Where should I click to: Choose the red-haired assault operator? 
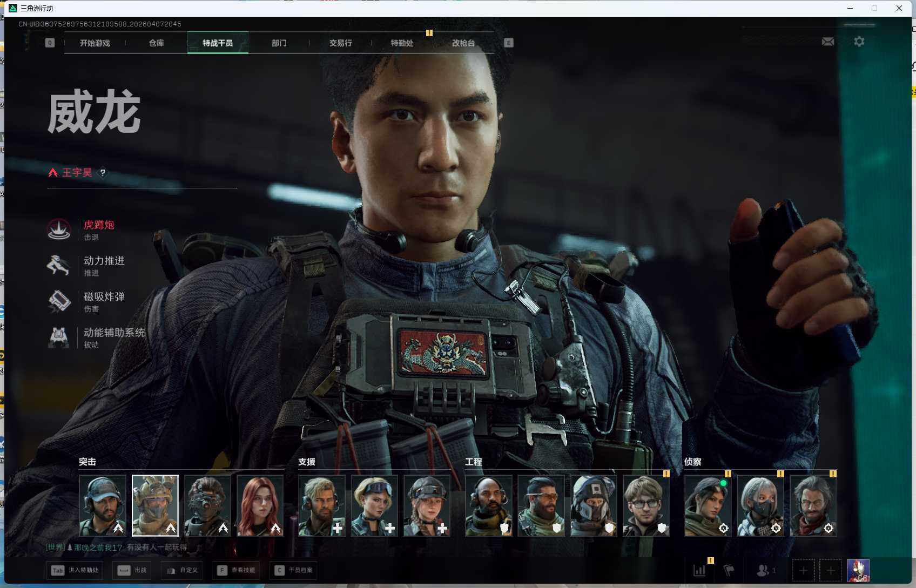pos(260,505)
